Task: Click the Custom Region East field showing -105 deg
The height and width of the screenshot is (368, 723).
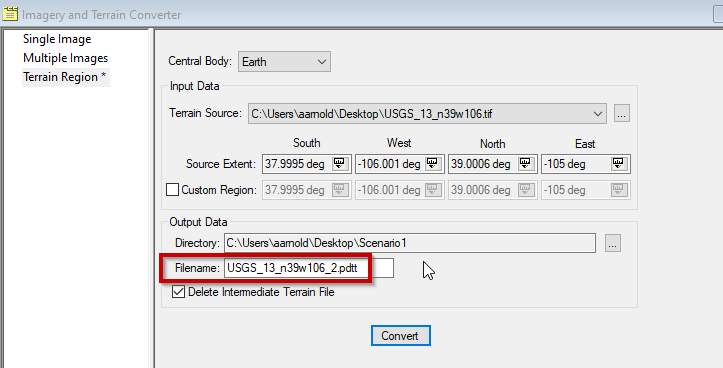Action: pyautogui.click(x=586, y=190)
